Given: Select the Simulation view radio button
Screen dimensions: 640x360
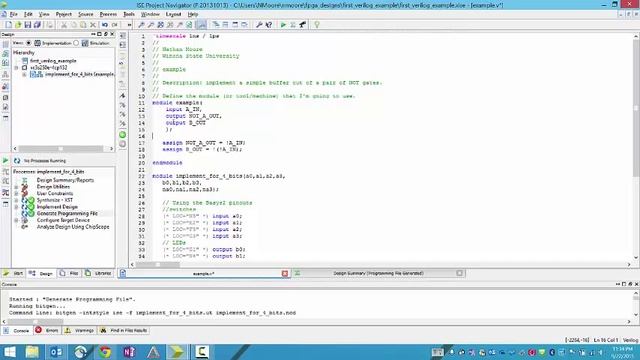Looking at the screenshot, I should [76, 43].
